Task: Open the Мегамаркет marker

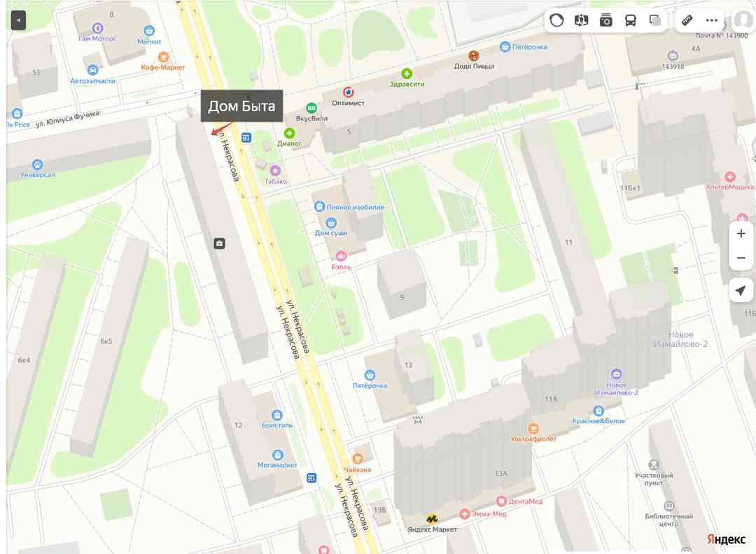Action: 277,455
